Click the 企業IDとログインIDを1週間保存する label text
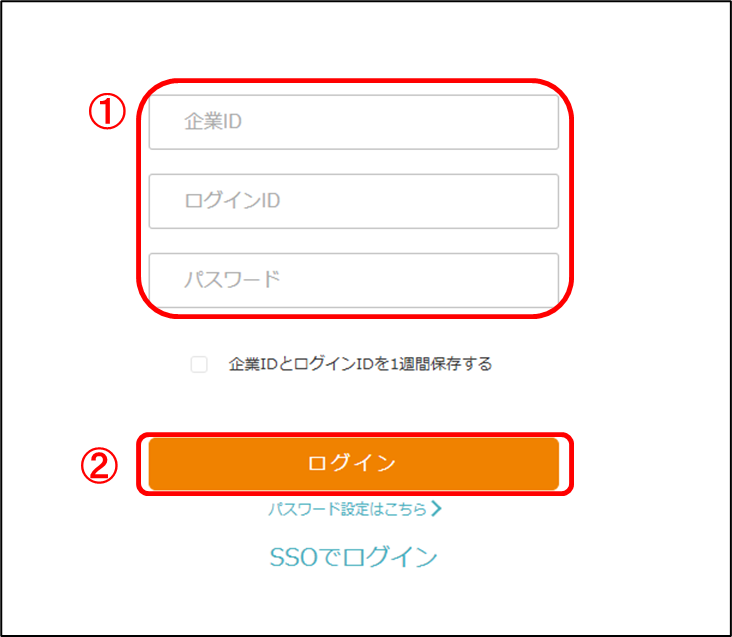732x637 pixels. pos(360,364)
